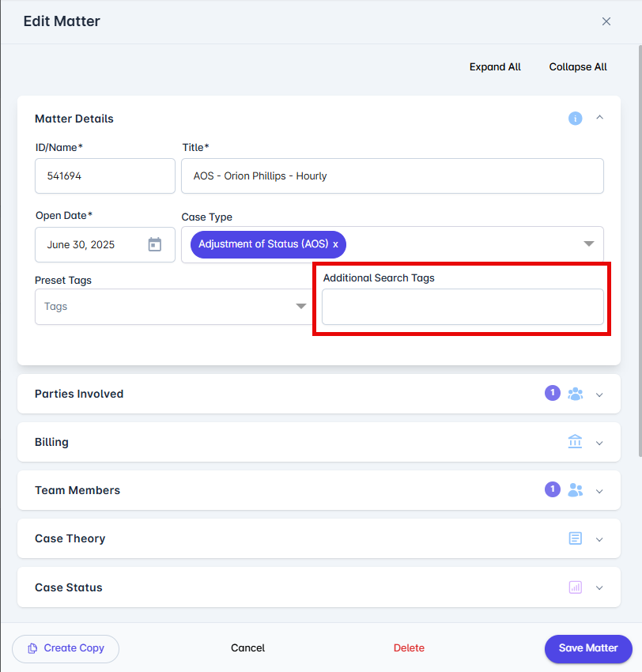Click the Title text field
The height and width of the screenshot is (672, 642).
[x=392, y=176]
